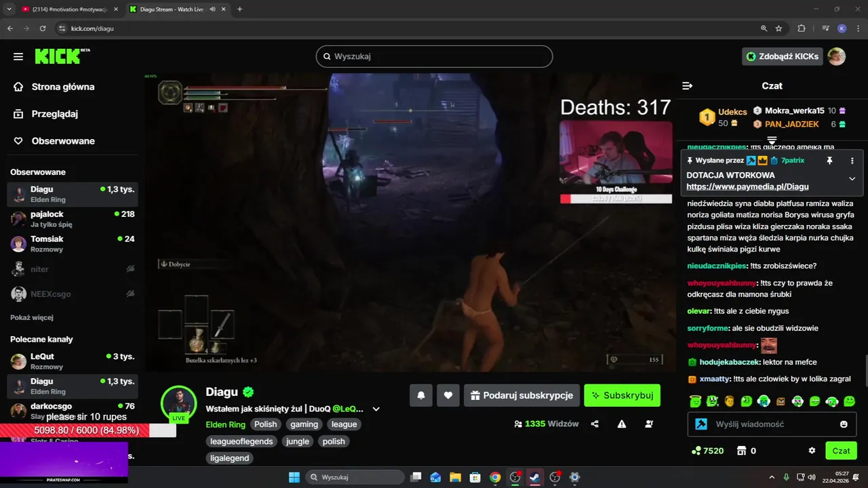Show hidden system tray icons
Screen dimensions: 868x488
point(773,477)
